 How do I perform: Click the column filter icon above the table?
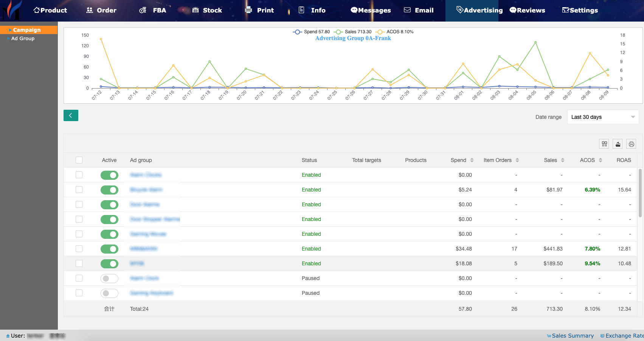pyautogui.click(x=604, y=144)
